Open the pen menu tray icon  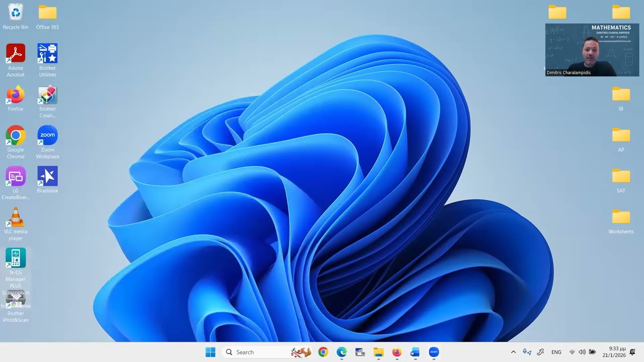[x=540, y=352]
